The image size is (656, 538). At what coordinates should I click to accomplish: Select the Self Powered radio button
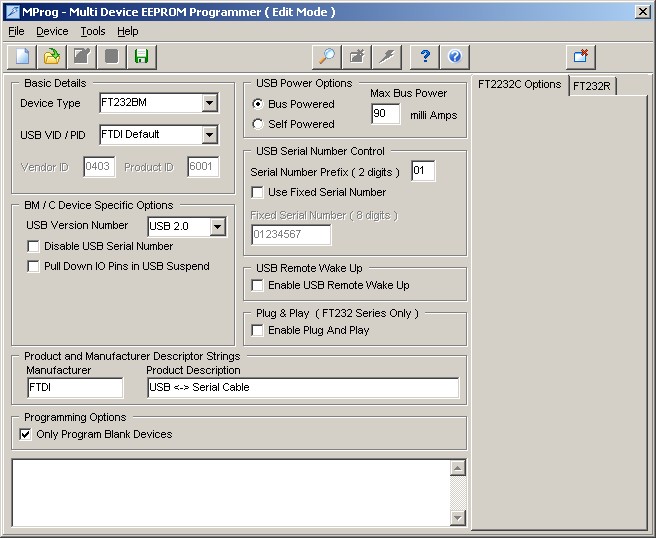[258, 124]
